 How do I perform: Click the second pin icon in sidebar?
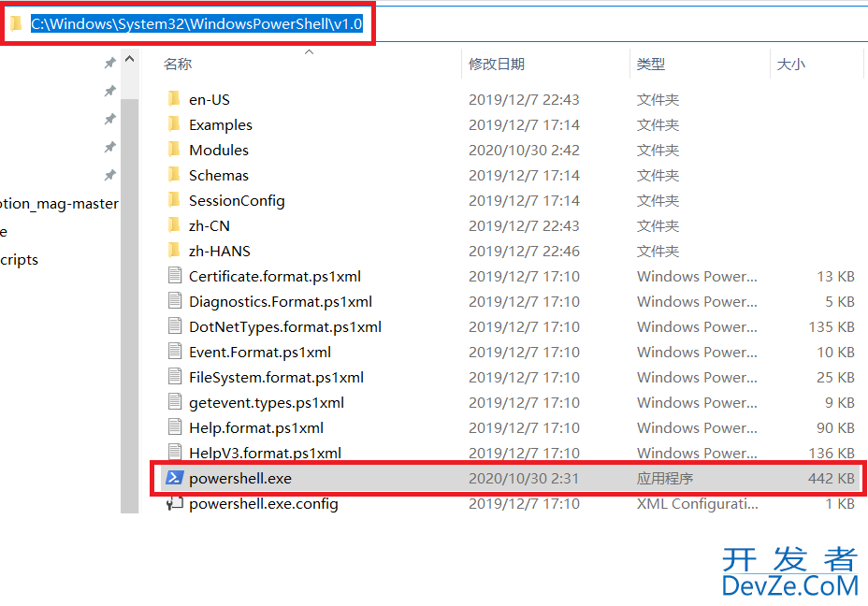click(110, 91)
